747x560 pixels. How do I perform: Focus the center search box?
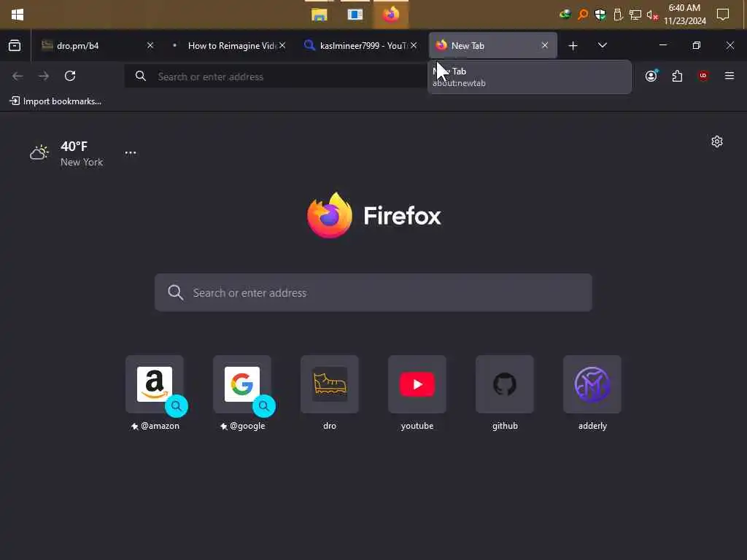tap(373, 292)
